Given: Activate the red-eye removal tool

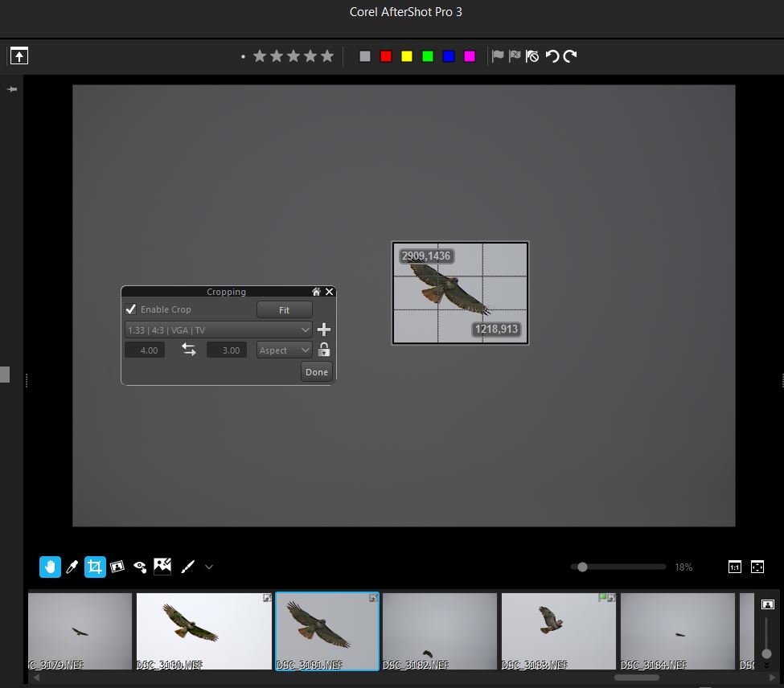Looking at the screenshot, I should click(x=140, y=567).
